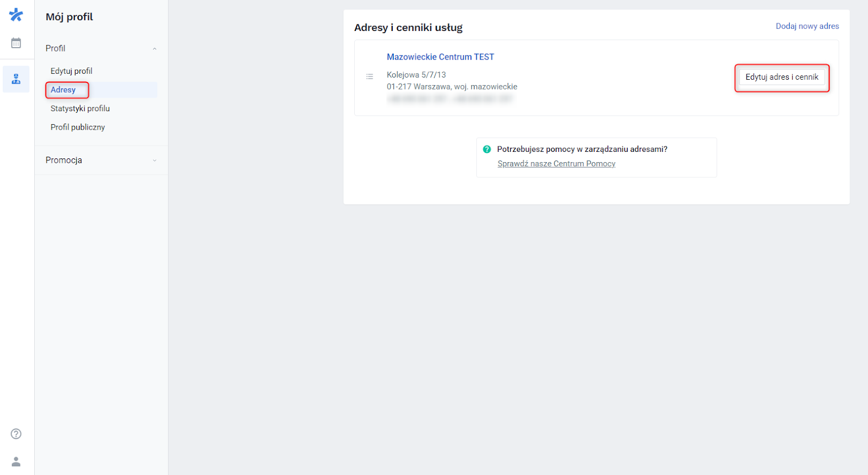
Task: Click the ZnanyLekarz logo icon
Action: click(16, 15)
